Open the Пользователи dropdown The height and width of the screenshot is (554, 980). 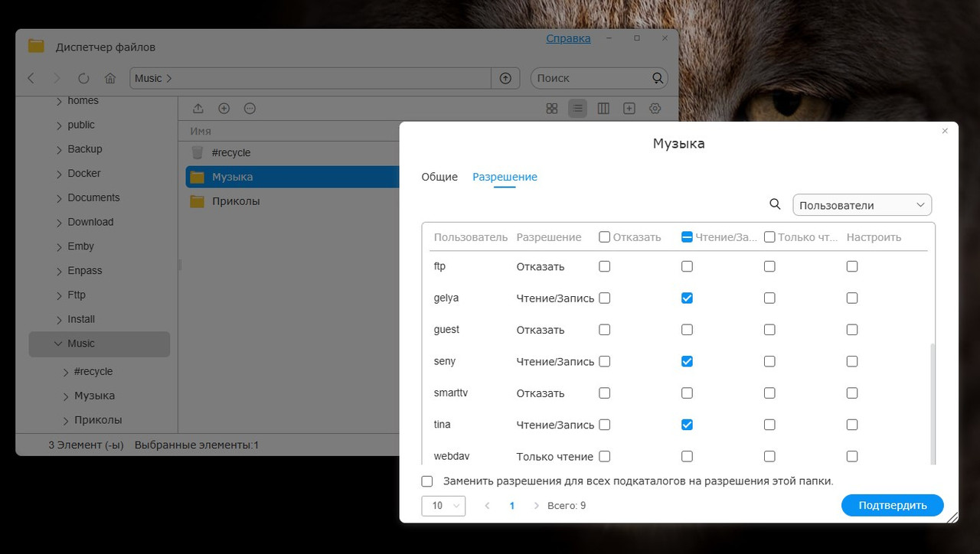(862, 205)
